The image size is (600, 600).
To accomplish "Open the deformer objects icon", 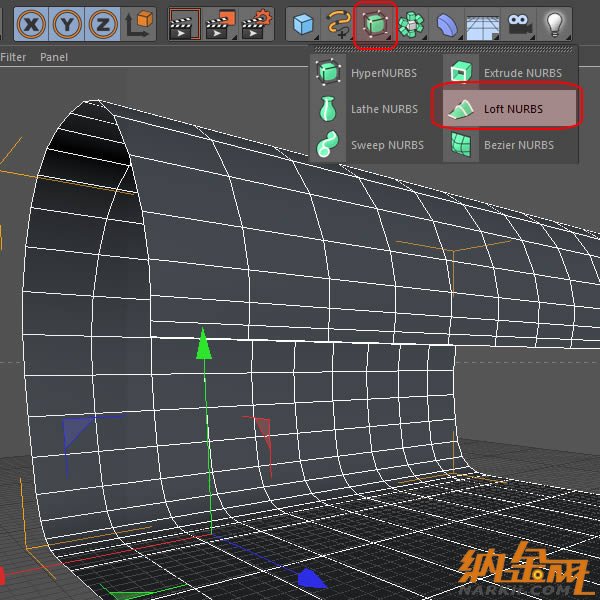I will [x=447, y=24].
